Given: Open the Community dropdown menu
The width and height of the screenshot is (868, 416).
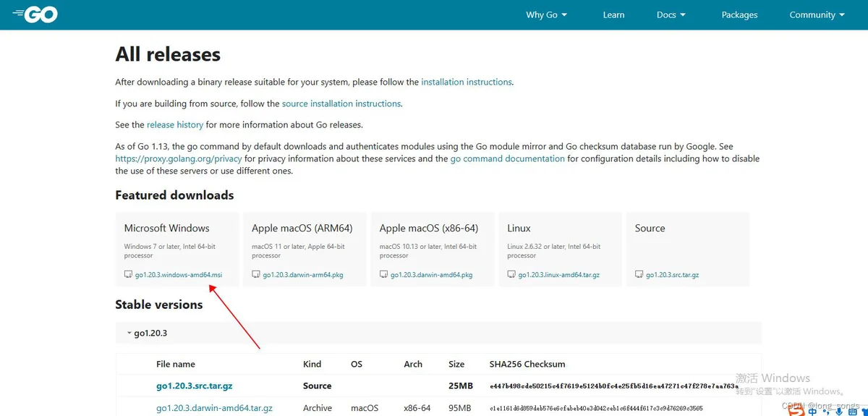Looking at the screenshot, I should (817, 14).
